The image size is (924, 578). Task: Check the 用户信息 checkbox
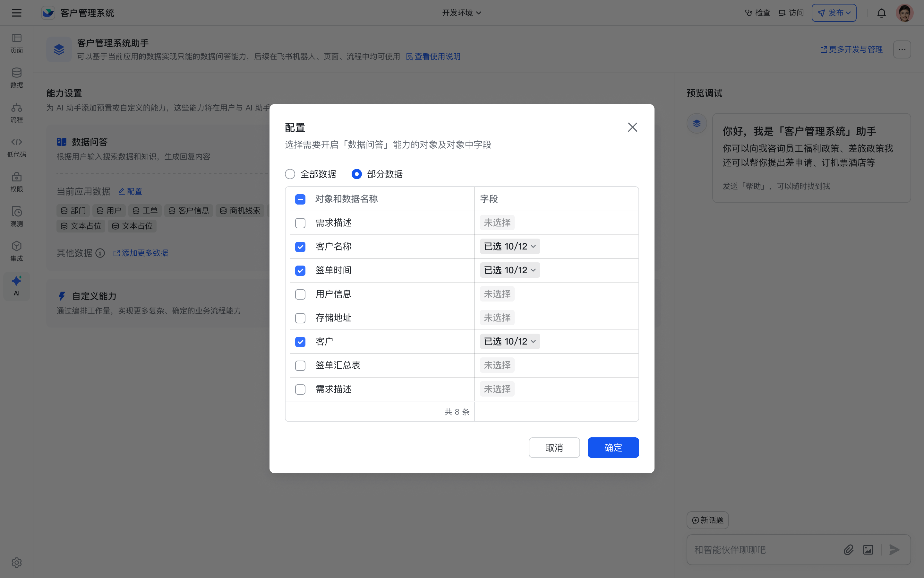[300, 294]
